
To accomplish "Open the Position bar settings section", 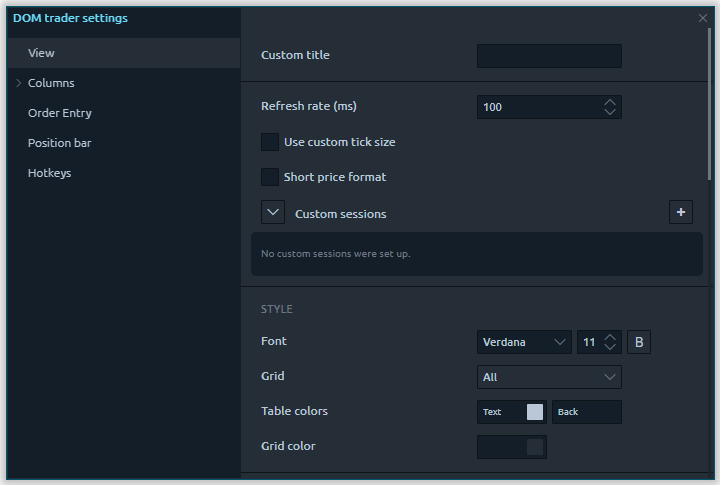I will coord(59,143).
